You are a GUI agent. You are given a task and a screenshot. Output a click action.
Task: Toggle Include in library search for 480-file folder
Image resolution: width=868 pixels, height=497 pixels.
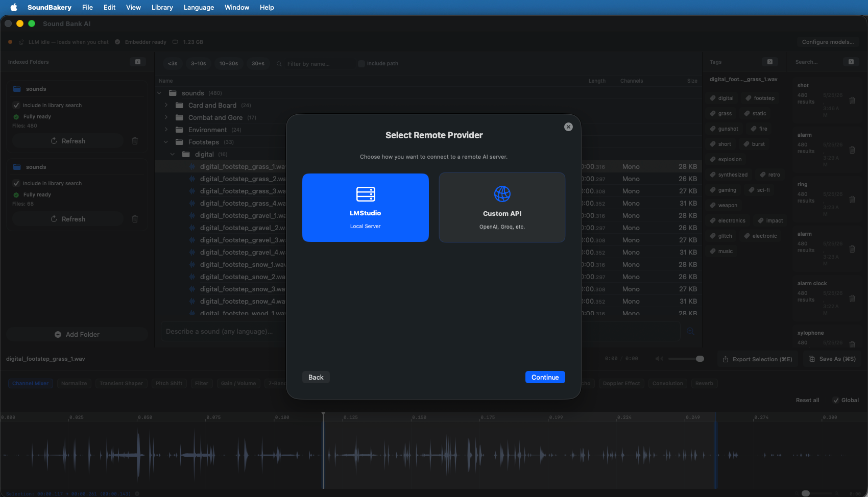16,105
